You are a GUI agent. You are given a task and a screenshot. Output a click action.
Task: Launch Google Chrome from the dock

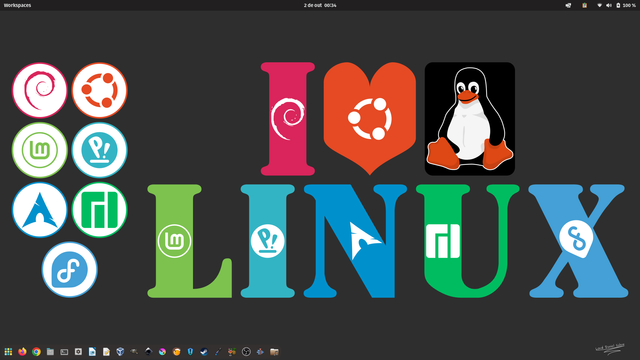36,351
